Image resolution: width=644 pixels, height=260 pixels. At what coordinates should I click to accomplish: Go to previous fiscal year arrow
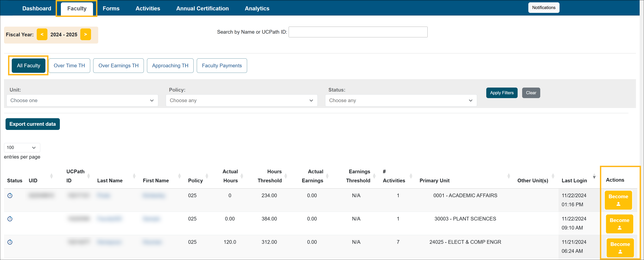tap(42, 34)
